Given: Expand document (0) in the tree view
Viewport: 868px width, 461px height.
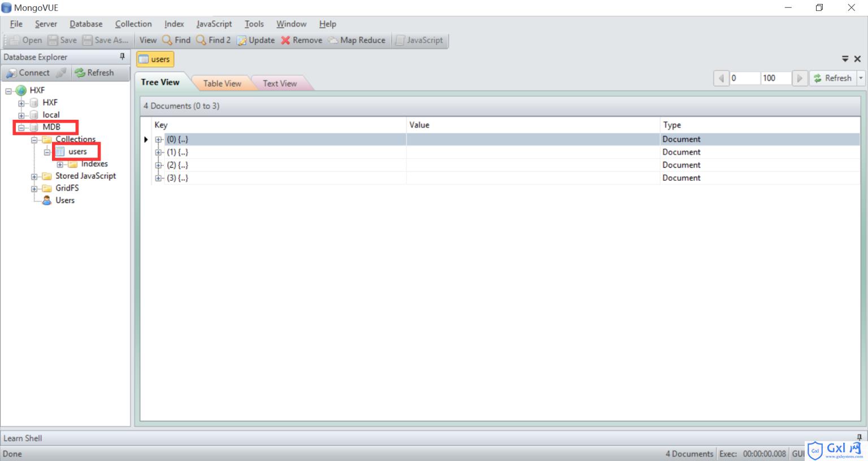Looking at the screenshot, I should click(159, 140).
